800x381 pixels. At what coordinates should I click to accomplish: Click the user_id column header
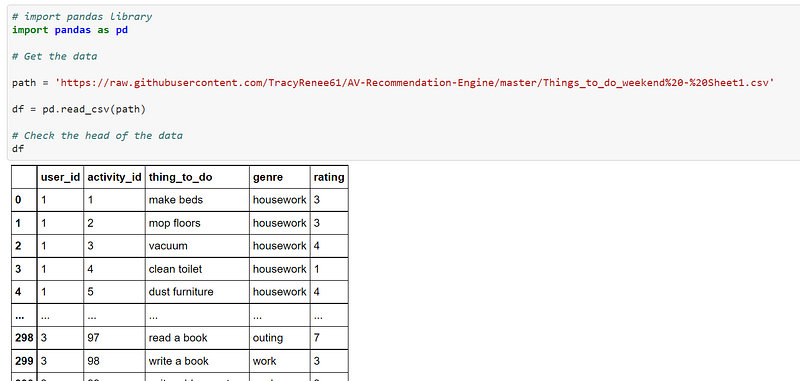[x=60, y=177]
